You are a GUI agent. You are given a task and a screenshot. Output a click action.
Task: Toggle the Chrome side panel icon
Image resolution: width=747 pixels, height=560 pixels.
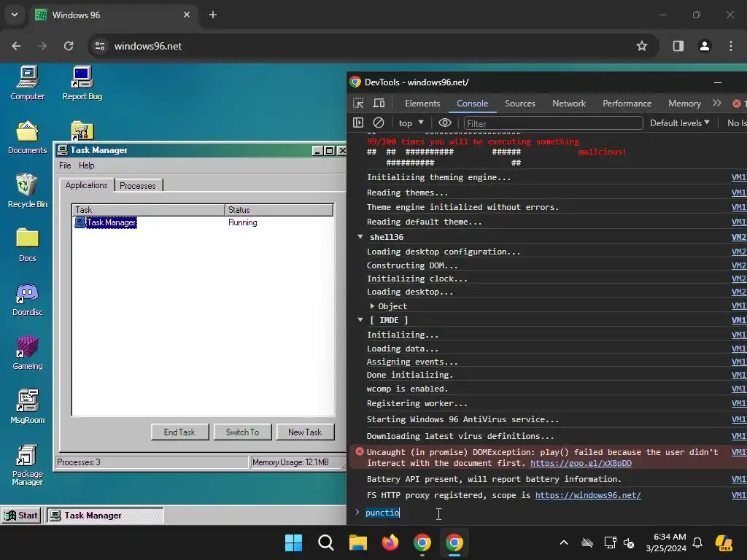(x=678, y=46)
